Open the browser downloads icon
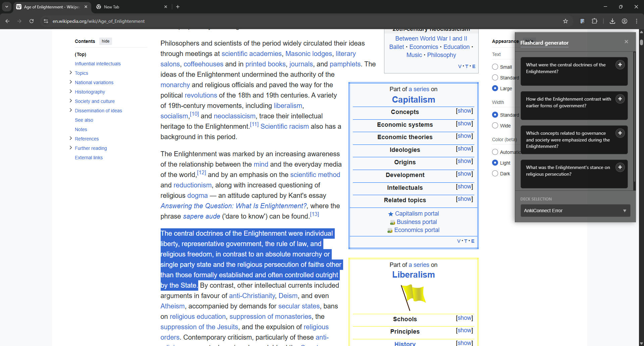644x346 pixels. pyautogui.click(x=612, y=21)
